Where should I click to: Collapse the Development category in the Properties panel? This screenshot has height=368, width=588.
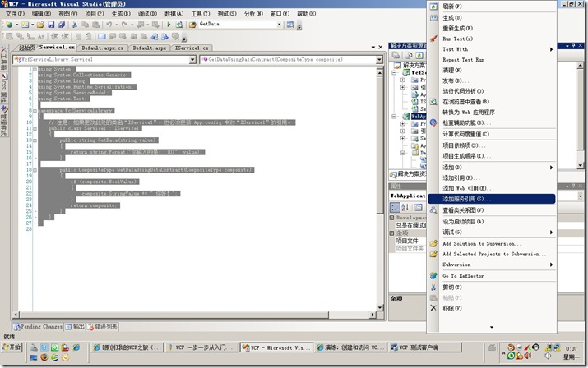pyautogui.click(x=392, y=218)
